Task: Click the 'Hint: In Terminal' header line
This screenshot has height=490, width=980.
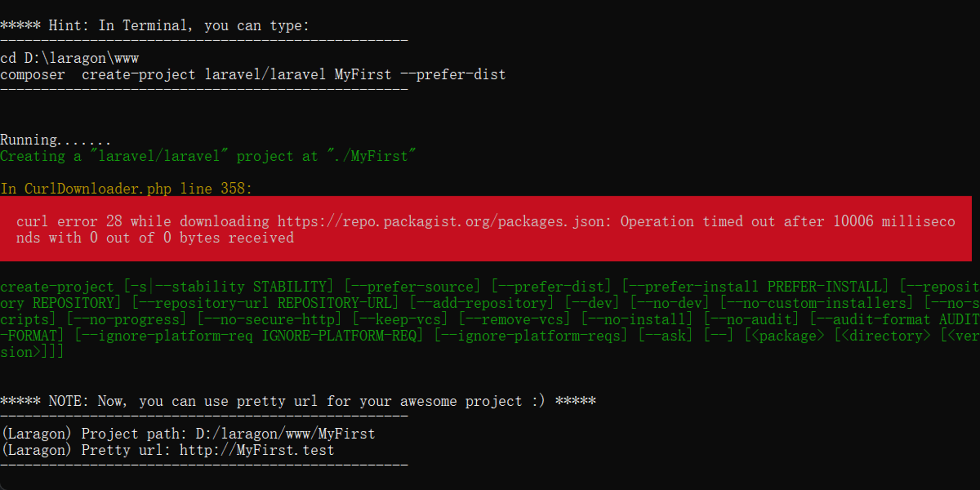Action: [155, 25]
